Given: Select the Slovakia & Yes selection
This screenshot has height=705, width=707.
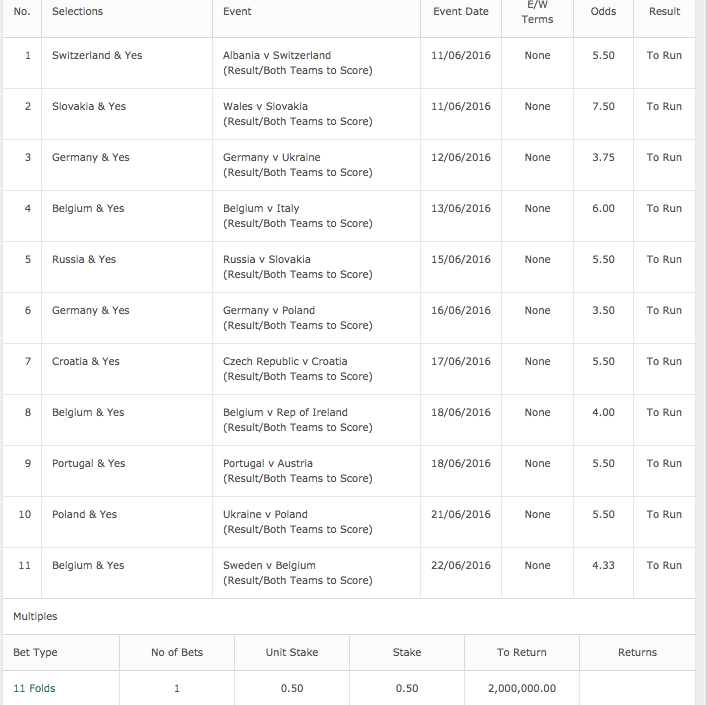Looking at the screenshot, I should pos(89,106).
